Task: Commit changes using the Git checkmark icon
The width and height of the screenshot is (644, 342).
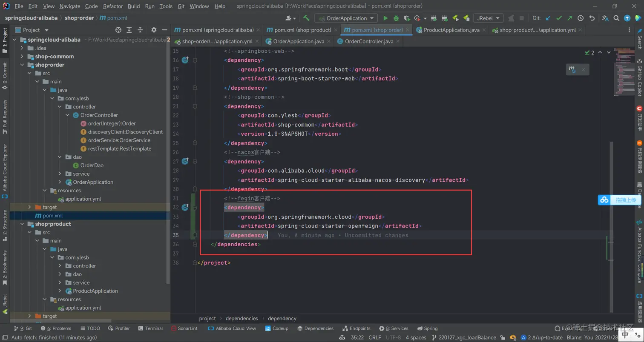Action: click(559, 18)
